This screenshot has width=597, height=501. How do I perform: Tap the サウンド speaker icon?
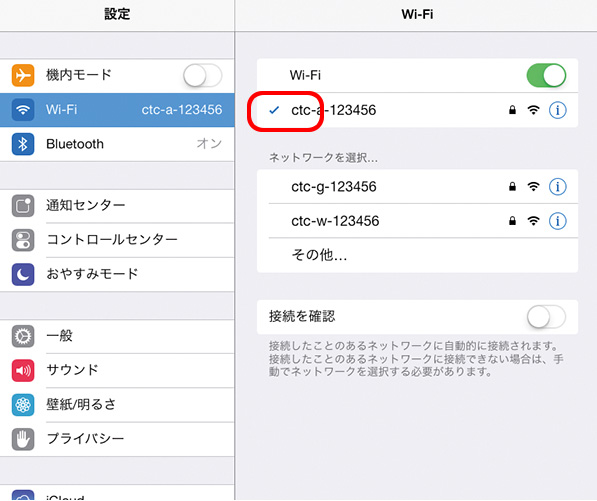(23, 370)
